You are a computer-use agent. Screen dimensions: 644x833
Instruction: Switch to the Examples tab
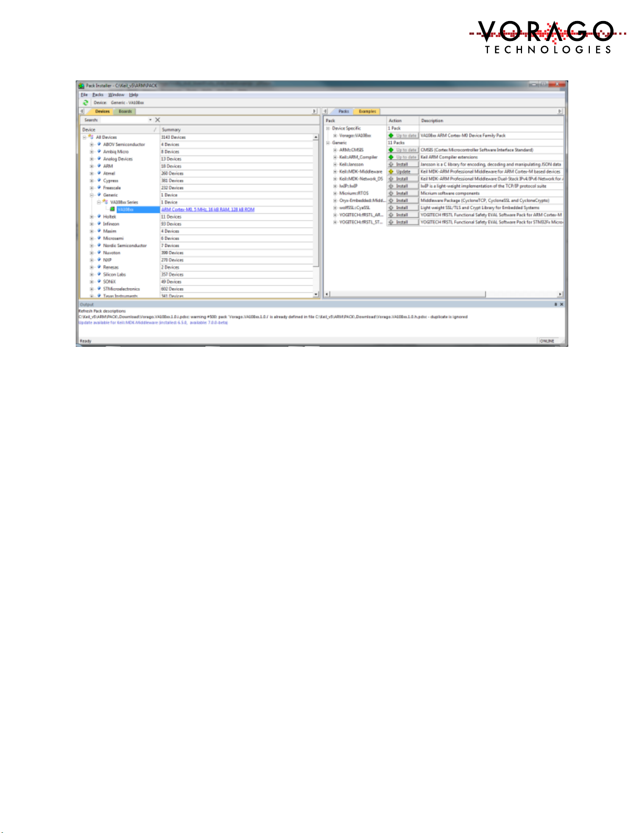367,111
